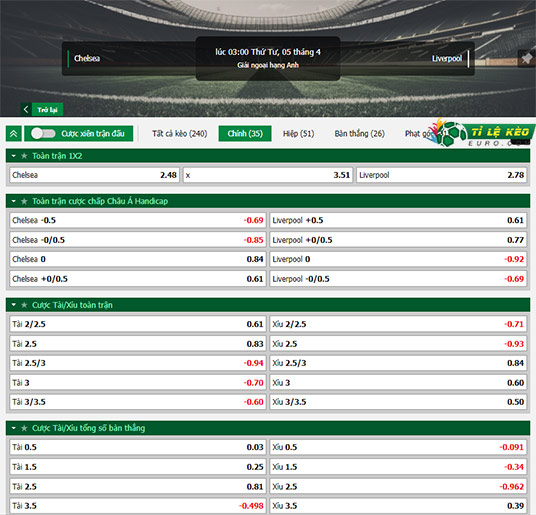Favorite the Toàn trận 1X2 star

click(x=24, y=156)
